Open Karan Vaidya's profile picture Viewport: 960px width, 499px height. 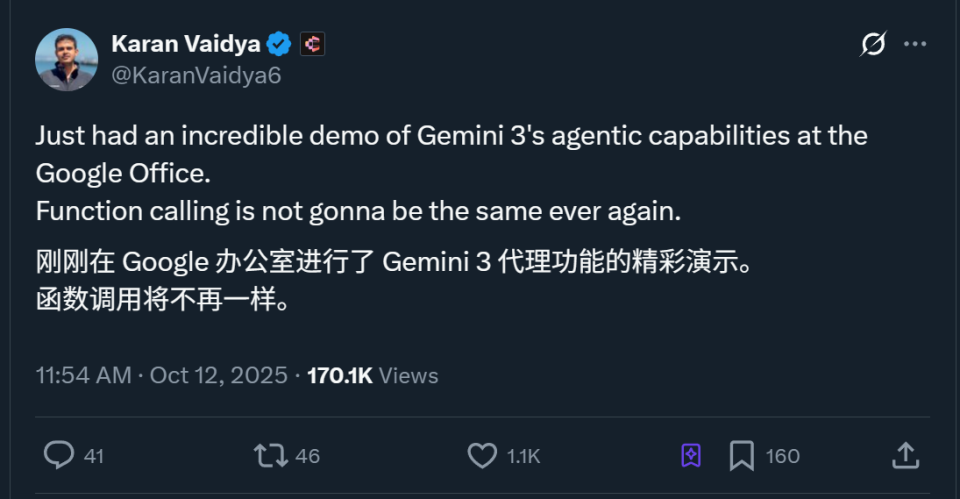67,59
